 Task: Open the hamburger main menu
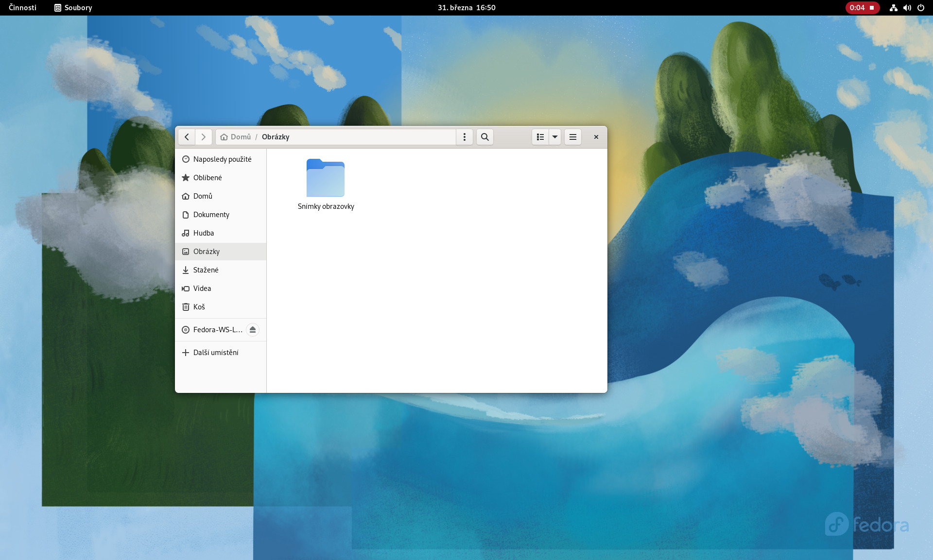tap(573, 137)
